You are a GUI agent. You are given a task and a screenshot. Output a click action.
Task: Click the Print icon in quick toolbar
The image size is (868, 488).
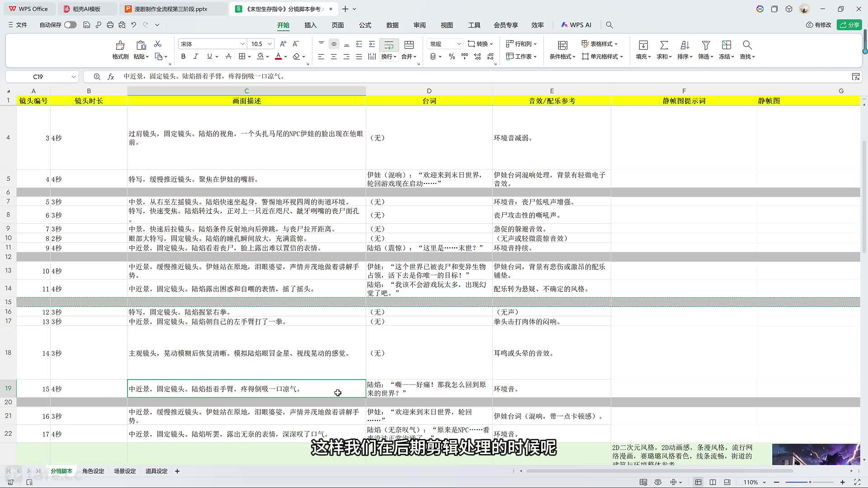(110, 25)
